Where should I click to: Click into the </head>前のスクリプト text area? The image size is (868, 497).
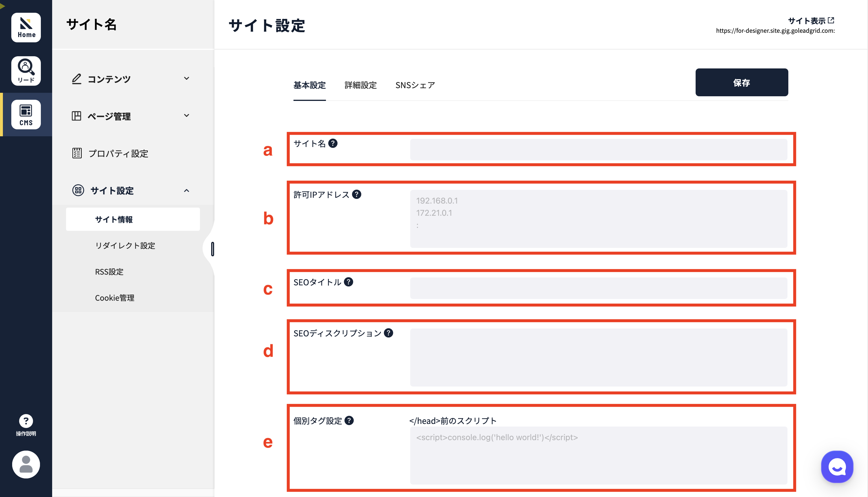[599, 455]
